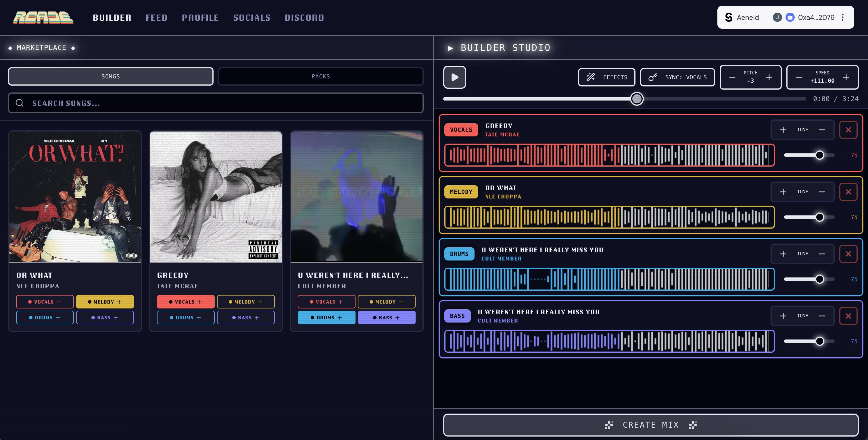This screenshot has width=868, height=440.
Task: Tune down the vocals track with minus
Action: click(x=822, y=130)
